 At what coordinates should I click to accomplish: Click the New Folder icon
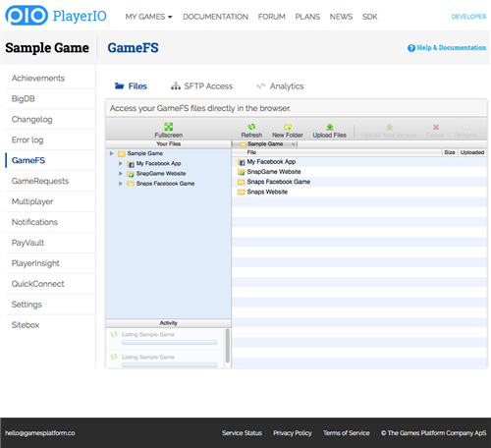pyautogui.click(x=288, y=127)
